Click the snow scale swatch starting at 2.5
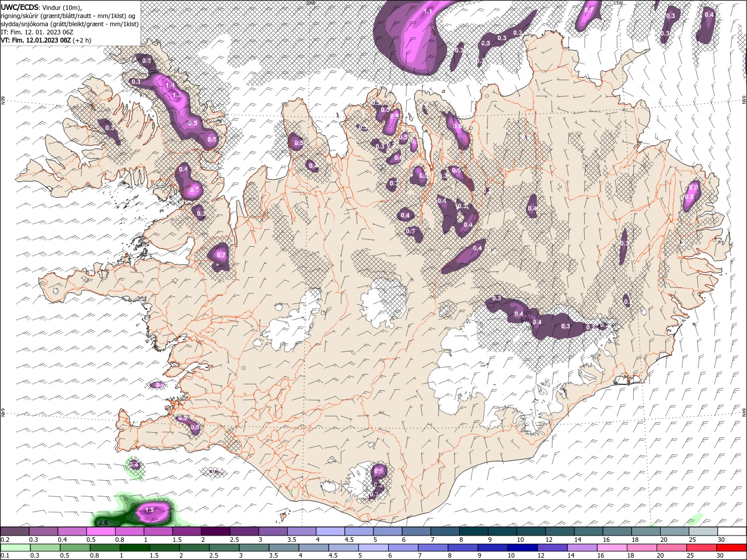This screenshot has height=560, width=747. (x=244, y=531)
